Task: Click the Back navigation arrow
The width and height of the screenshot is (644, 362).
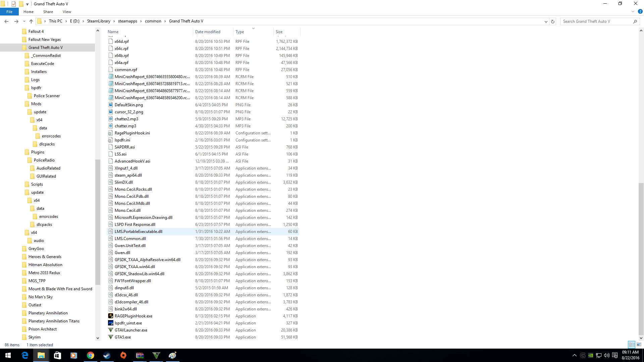Action: pyautogui.click(x=6, y=21)
